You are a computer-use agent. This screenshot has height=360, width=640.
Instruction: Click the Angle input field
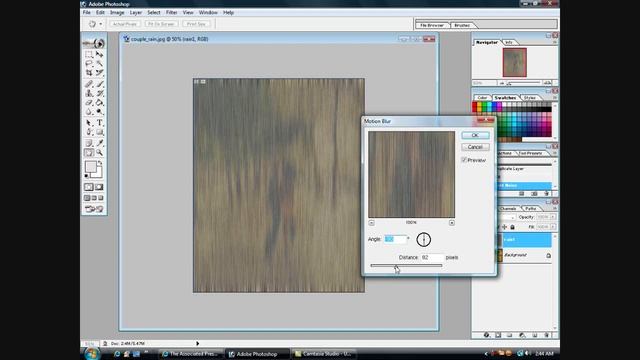pos(395,239)
